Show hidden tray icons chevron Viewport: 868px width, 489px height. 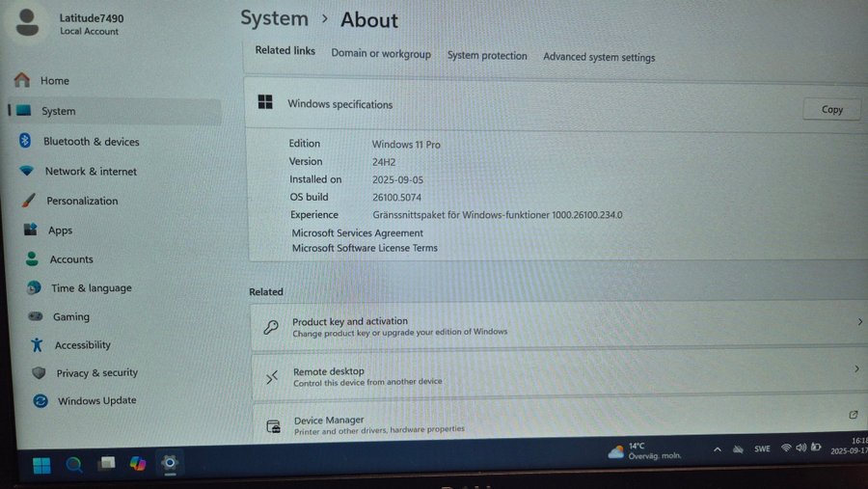718,449
